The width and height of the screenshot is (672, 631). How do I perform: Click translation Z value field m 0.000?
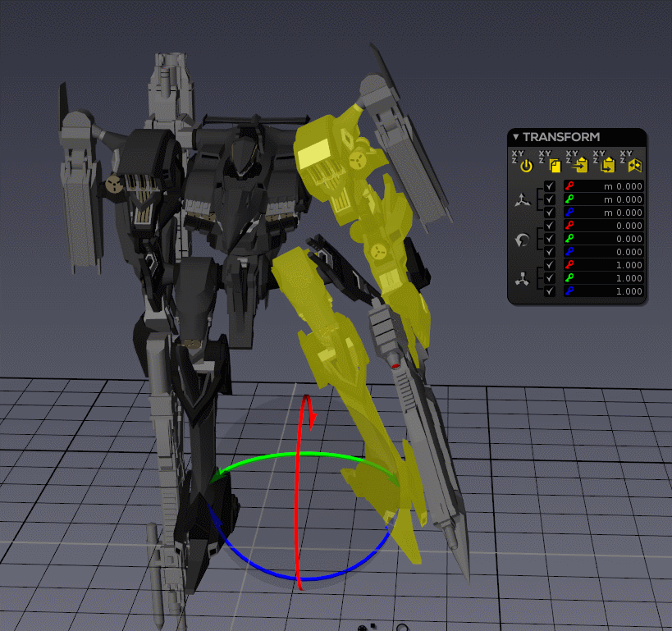pos(604,213)
